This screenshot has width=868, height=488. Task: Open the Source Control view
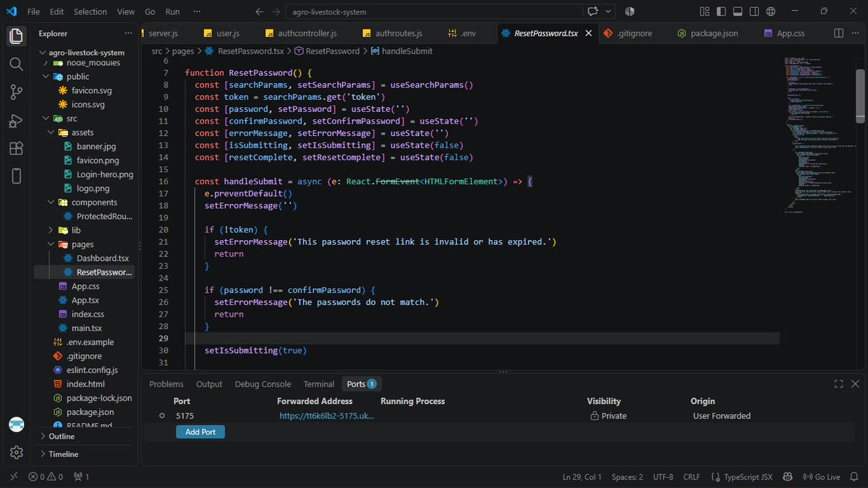click(x=16, y=92)
